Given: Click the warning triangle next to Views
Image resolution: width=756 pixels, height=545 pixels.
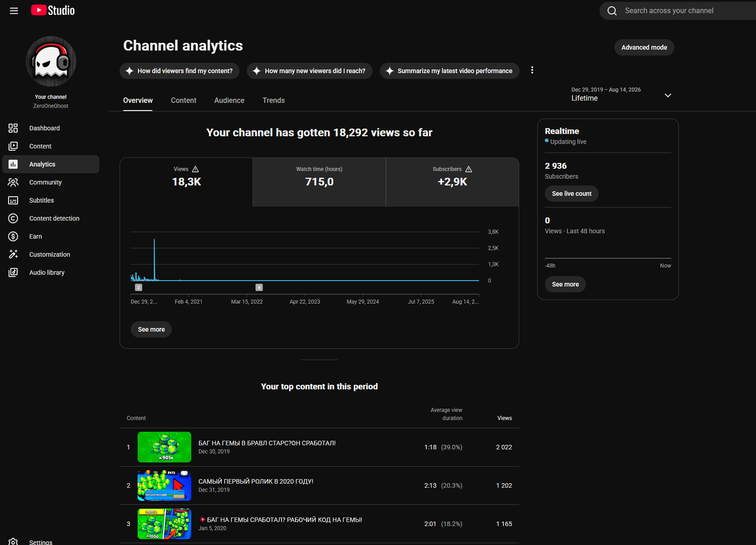Looking at the screenshot, I should (195, 169).
